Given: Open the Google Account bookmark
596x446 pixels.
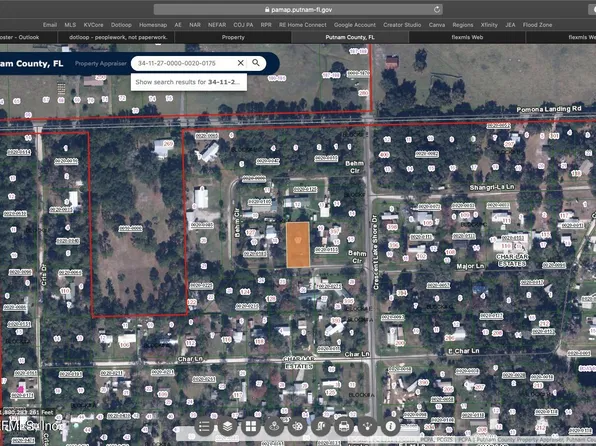Looking at the screenshot, I should pos(355,25).
